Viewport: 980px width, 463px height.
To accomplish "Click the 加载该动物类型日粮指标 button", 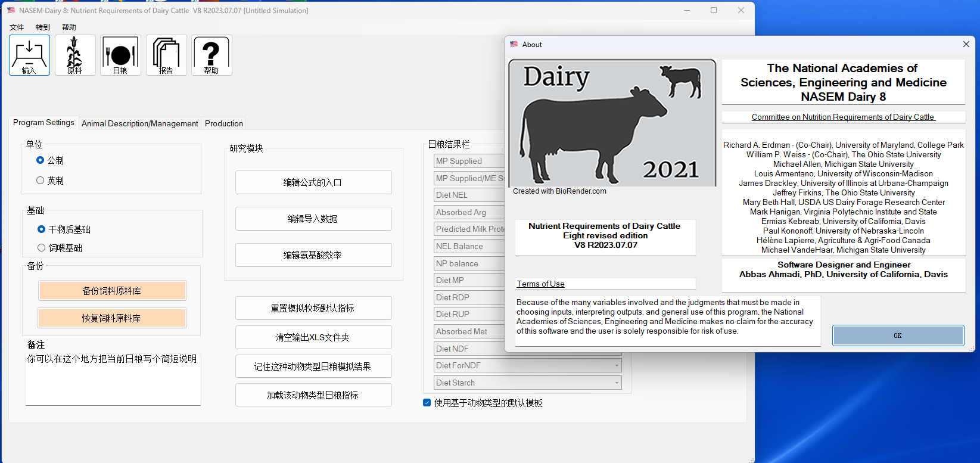I will 313,395.
